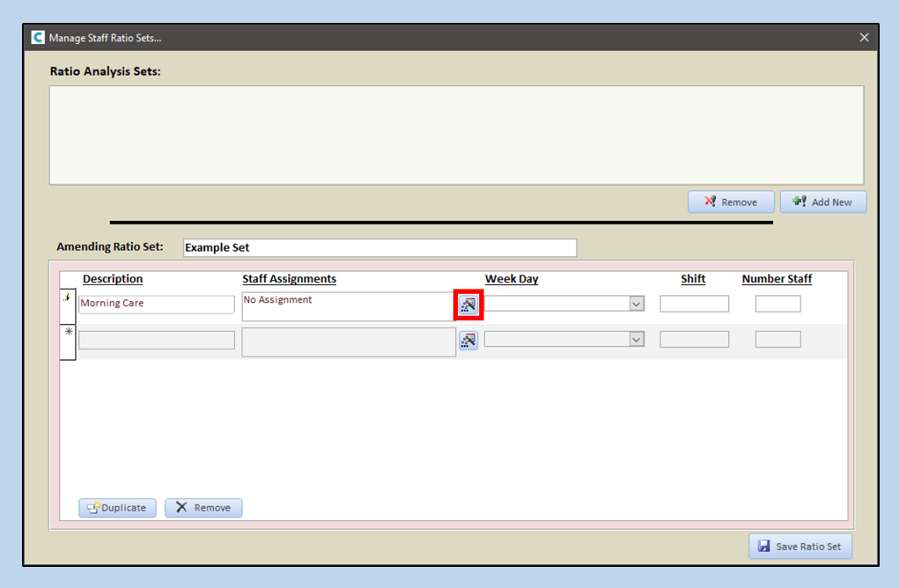The width and height of the screenshot is (899, 588).
Task: Click the Amending Ratio Set name field
Action: (x=379, y=248)
